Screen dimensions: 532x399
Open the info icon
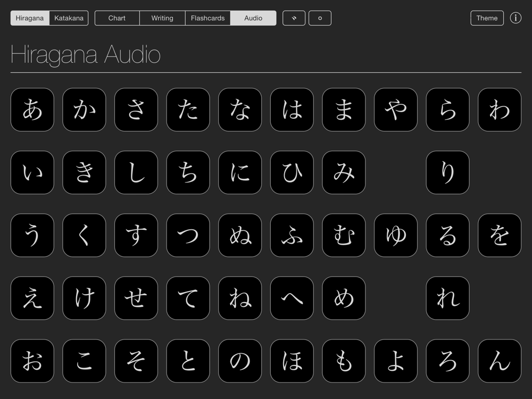[x=516, y=18]
